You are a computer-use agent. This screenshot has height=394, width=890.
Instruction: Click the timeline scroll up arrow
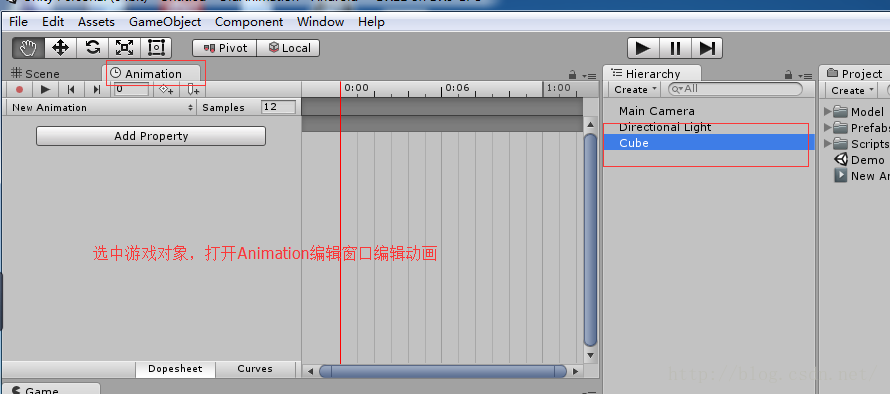coord(590,125)
